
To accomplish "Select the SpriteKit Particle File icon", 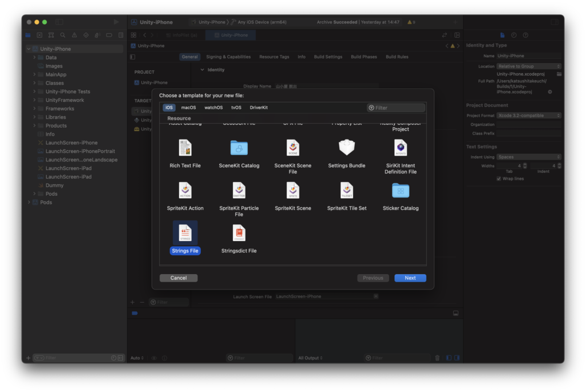I will [x=239, y=190].
